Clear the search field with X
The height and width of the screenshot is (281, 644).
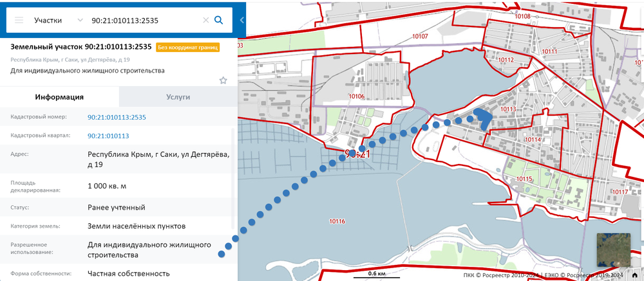pos(206,20)
